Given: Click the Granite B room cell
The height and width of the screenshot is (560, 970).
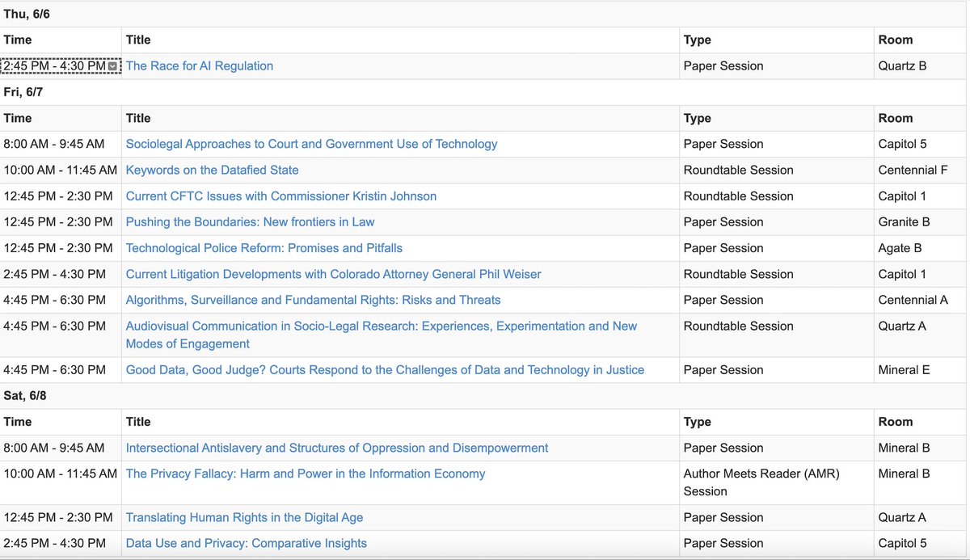Looking at the screenshot, I should point(905,221).
